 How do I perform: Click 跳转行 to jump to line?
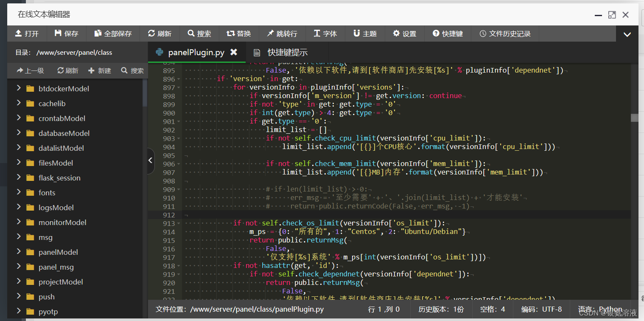tap(282, 34)
